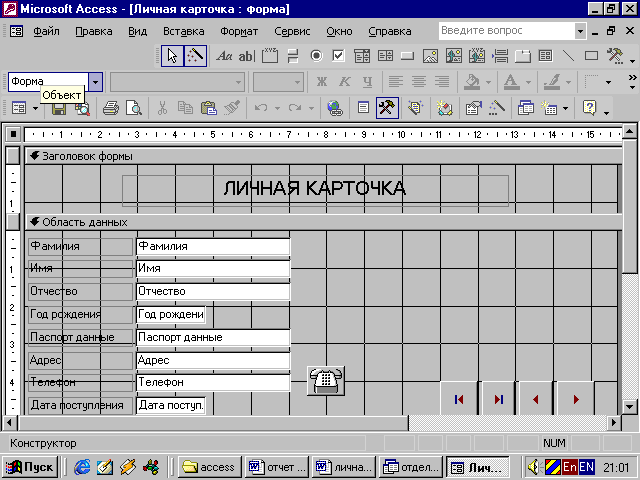The height and width of the screenshot is (480, 640).
Task: Open the 'Формат' menu
Action: (238, 31)
